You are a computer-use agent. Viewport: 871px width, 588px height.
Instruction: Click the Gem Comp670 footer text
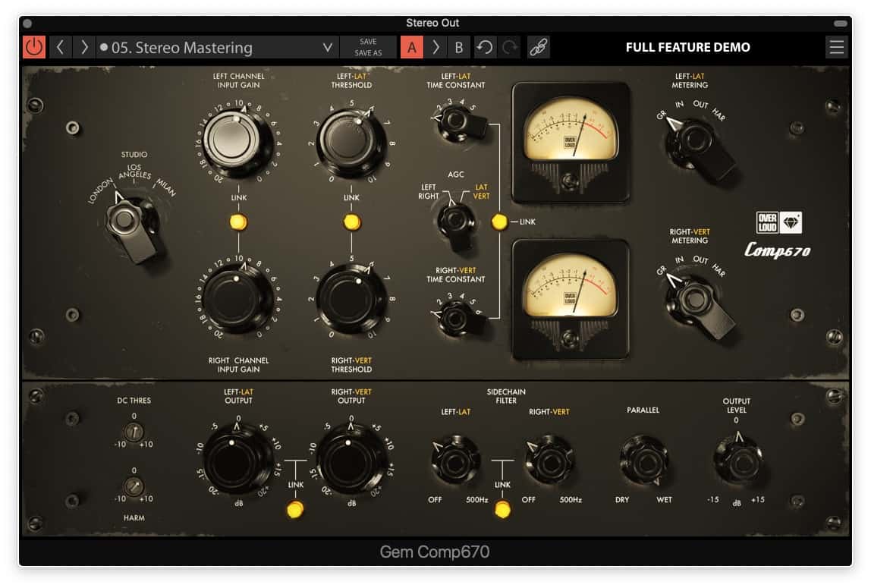point(435,552)
